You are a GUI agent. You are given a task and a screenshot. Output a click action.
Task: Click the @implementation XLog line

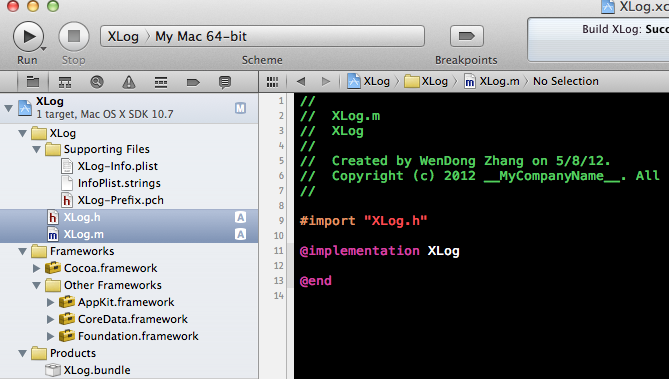tap(379, 251)
